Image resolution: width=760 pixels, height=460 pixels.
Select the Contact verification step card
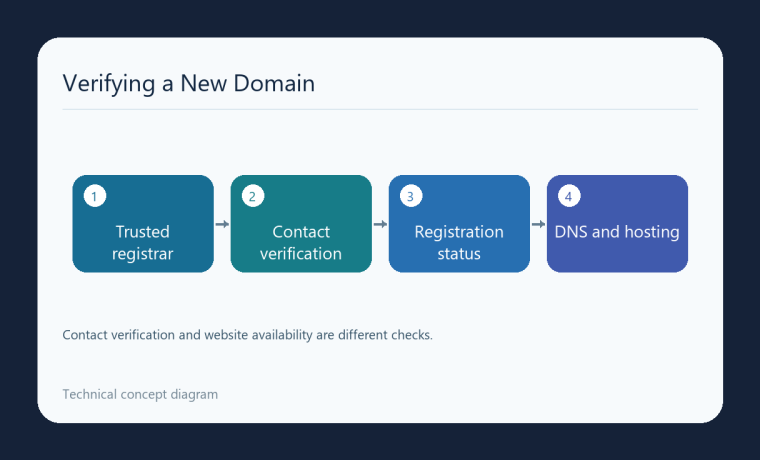[301, 224]
